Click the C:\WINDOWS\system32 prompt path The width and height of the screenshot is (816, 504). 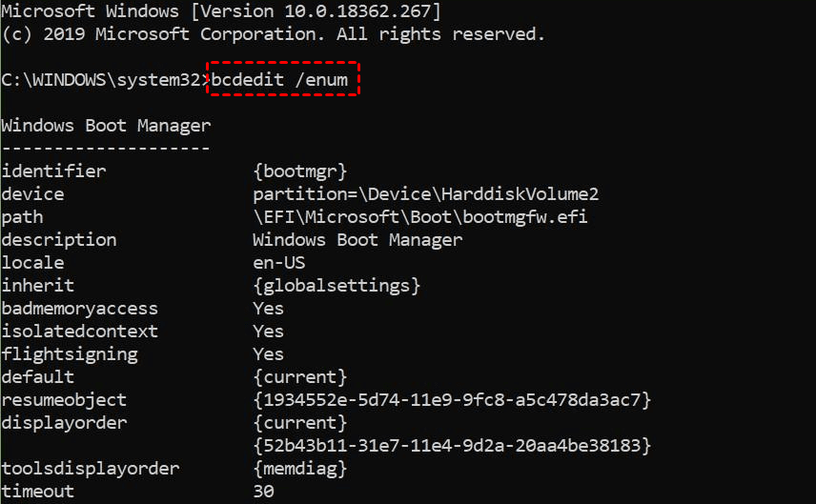tap(102, 80)
